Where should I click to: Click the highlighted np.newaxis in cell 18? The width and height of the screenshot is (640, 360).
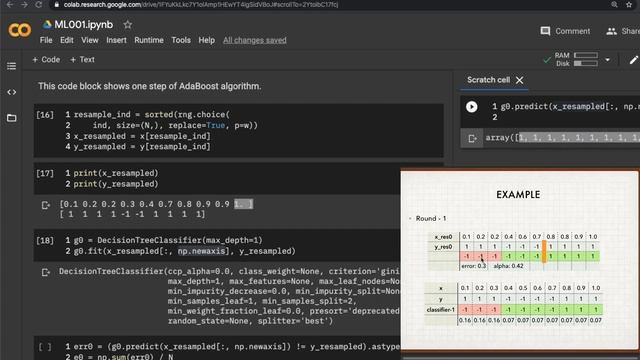[201, 251]
